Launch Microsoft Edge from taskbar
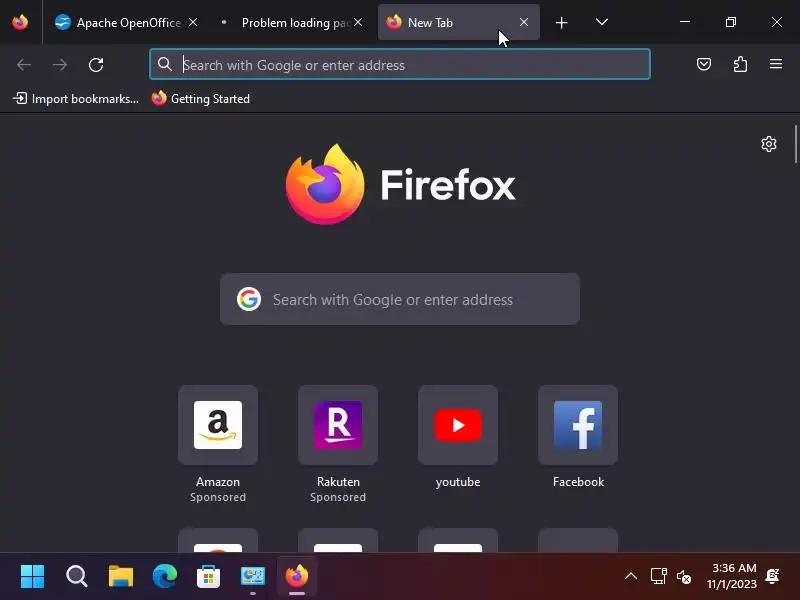 coord(165,577)
